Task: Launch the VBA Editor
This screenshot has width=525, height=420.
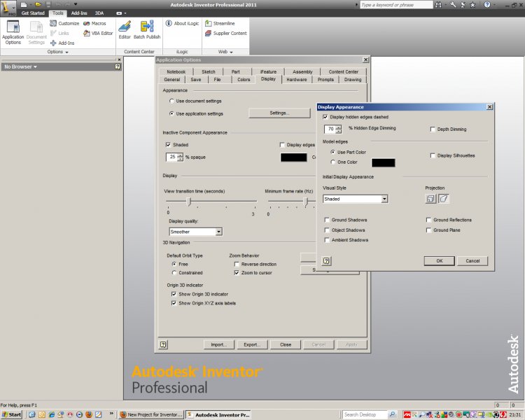Action: [x=98, y=33]
